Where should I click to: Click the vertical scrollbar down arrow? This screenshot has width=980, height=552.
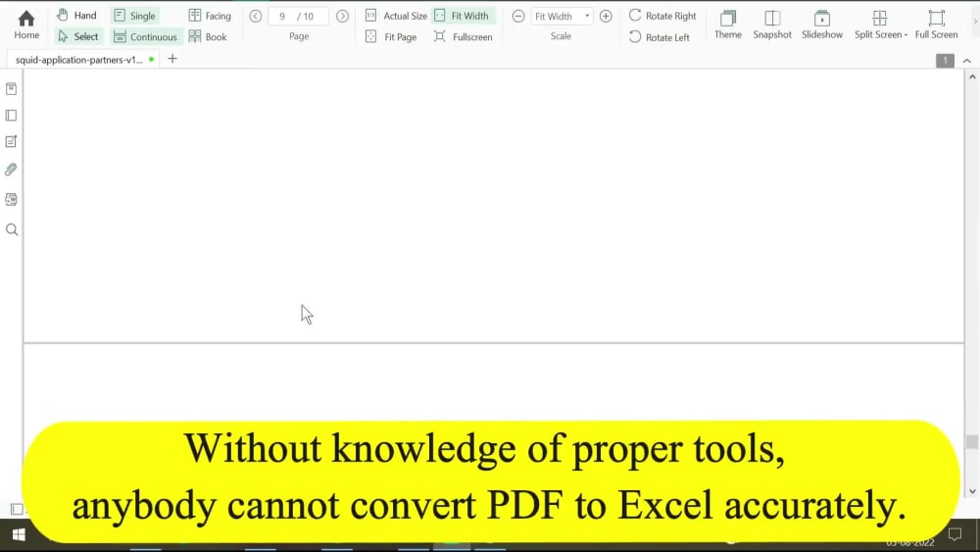(x=972, y=492)
